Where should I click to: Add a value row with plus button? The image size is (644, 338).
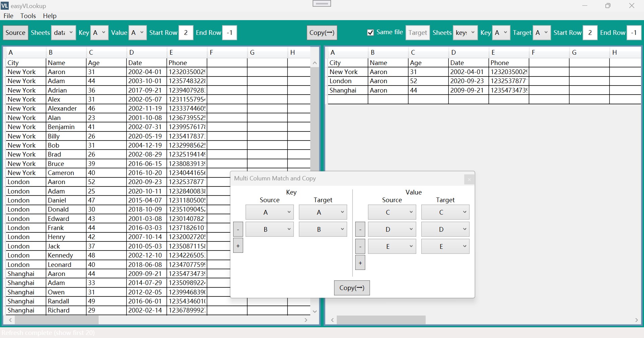[x=360, y=263]
